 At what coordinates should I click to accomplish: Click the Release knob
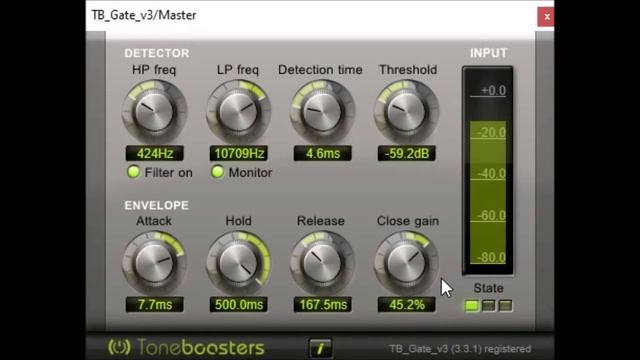coord(322,263)
